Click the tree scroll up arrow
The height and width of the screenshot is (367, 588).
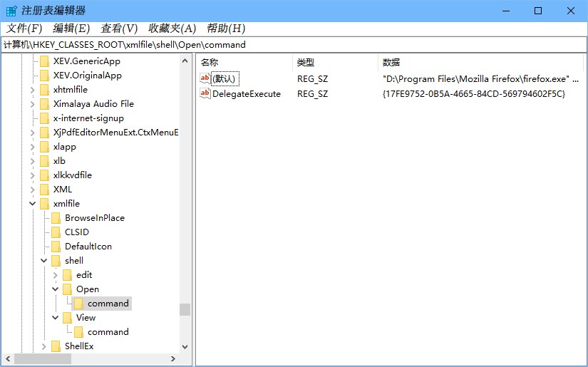[x=185, y=61]
